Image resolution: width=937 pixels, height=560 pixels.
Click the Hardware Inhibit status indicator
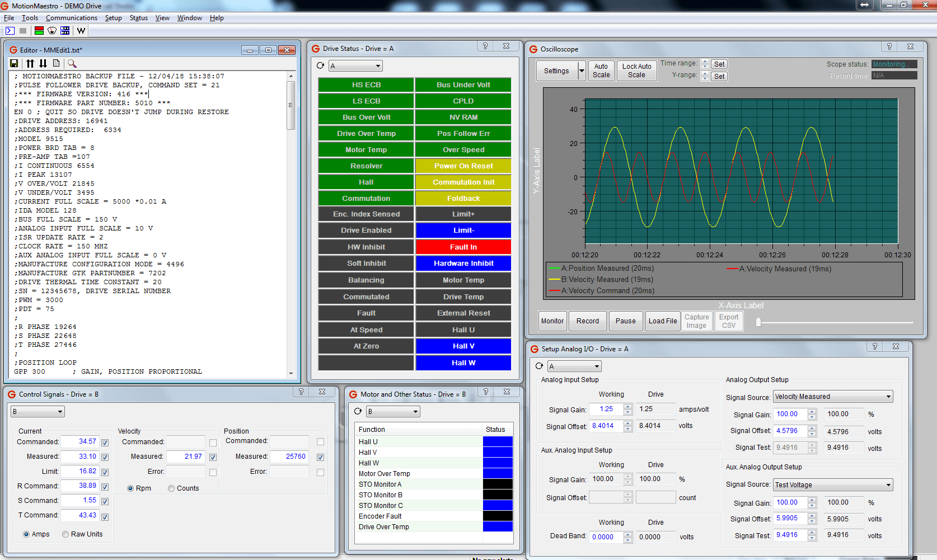pos(463,263)
